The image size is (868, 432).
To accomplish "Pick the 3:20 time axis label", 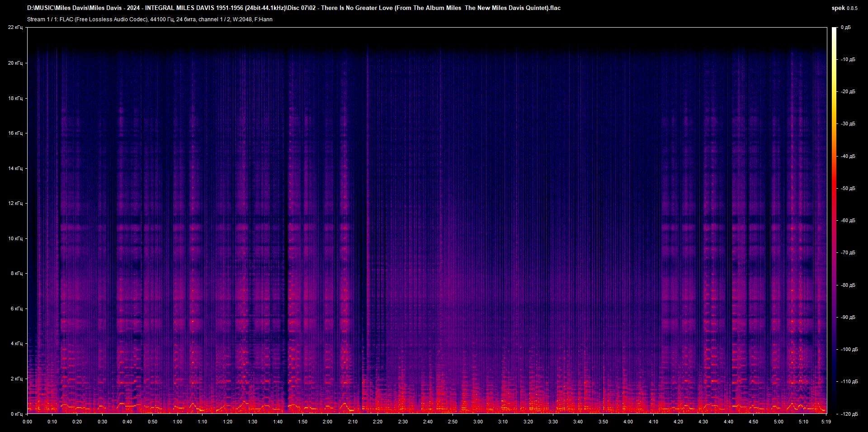I will tap(528, 422).
